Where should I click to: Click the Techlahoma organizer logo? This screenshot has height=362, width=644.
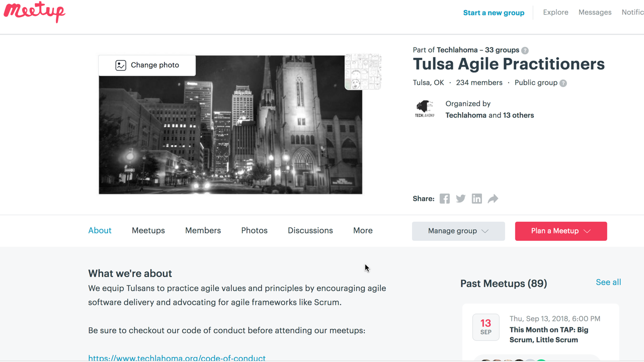coord(425,109)
